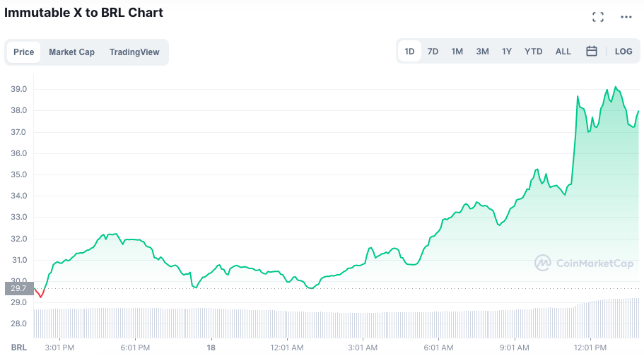Screen dimensions: 644x356
Task: Click the 'Immutable X to BRL Chart' title
Action: (84, 13)
